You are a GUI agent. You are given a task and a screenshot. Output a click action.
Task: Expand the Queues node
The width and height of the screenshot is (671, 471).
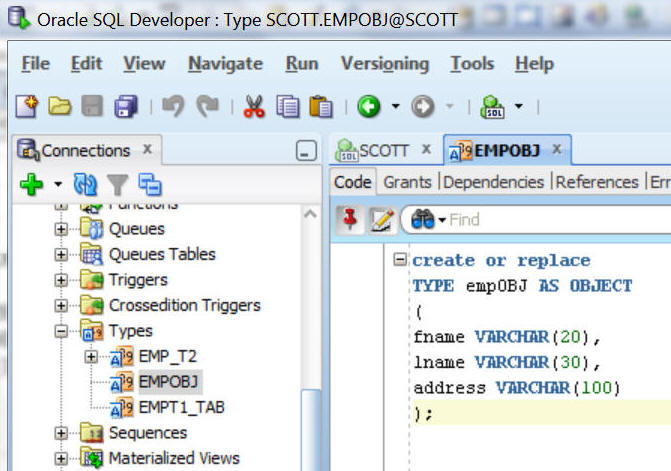point(61,229)
